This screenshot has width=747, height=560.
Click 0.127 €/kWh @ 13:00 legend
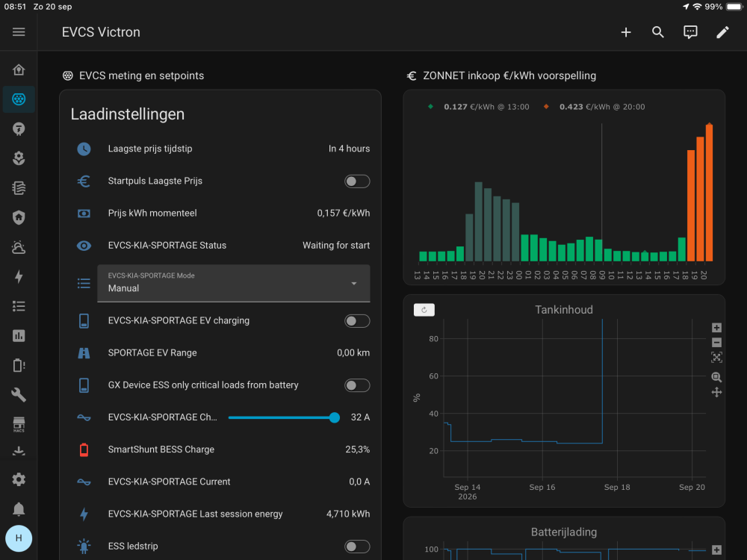pos(479,107)
